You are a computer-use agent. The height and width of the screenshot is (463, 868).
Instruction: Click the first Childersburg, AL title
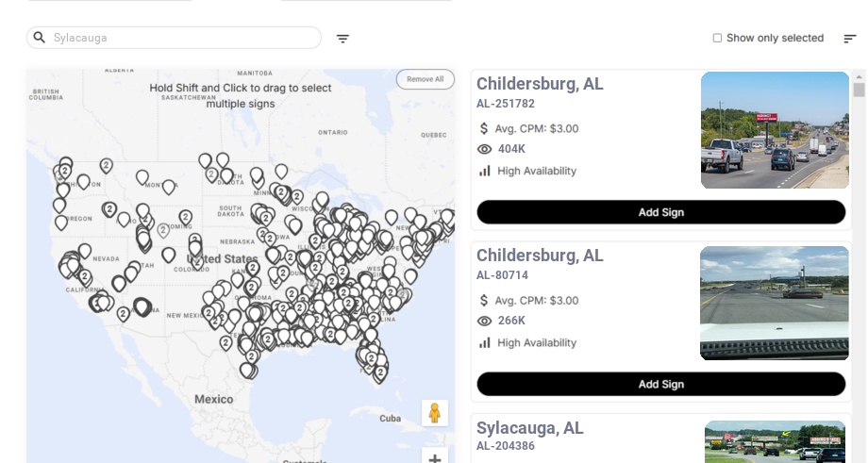[x=540, y=84]
